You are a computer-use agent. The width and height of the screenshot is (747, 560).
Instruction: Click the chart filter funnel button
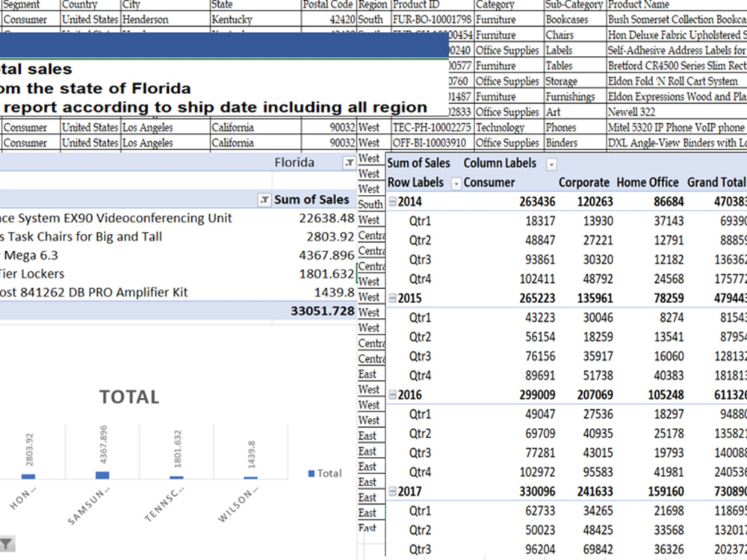[x=6, y=544]
